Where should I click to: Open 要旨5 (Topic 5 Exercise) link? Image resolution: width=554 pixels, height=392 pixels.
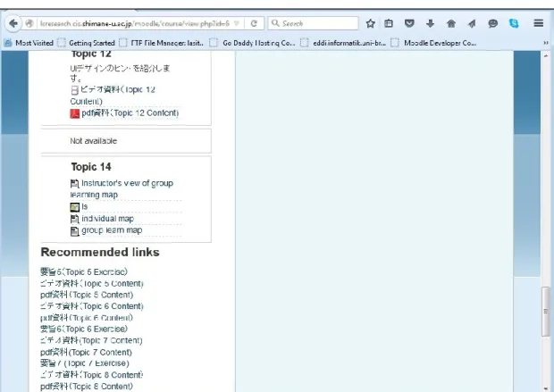(84, 271)
